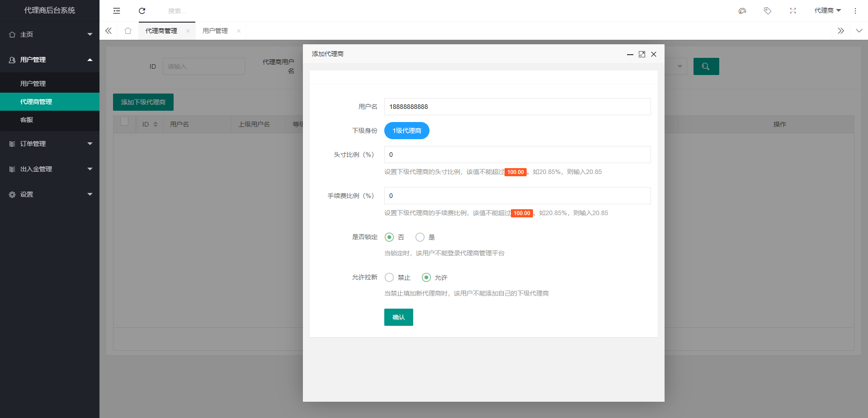Image resolution: width=868 pixels, height=418 pixels.
Task: Click the refresh icon in the top bar
Action: (142, 11)
